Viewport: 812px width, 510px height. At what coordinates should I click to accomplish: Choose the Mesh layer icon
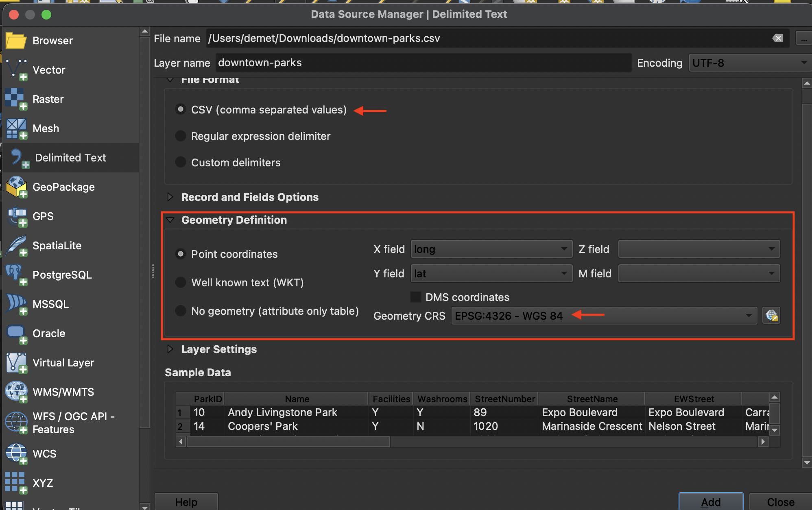tap(16, 129)
